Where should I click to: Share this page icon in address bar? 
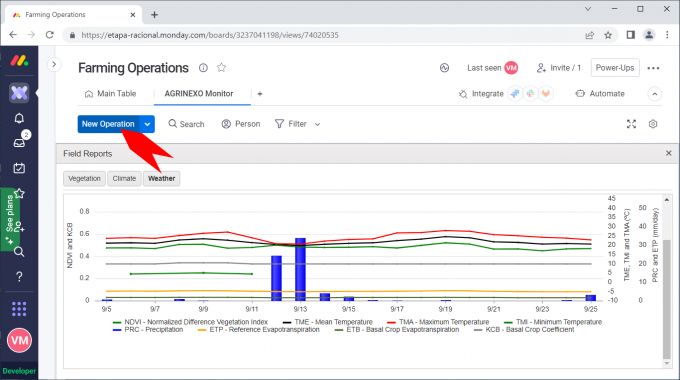[589, 35]
